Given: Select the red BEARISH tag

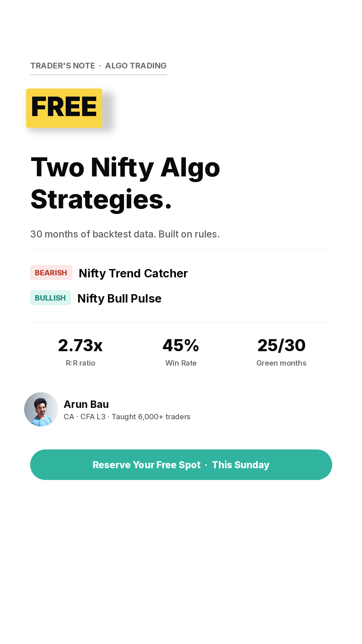Looking at the screenshot, I should click(x=51, y=273).
